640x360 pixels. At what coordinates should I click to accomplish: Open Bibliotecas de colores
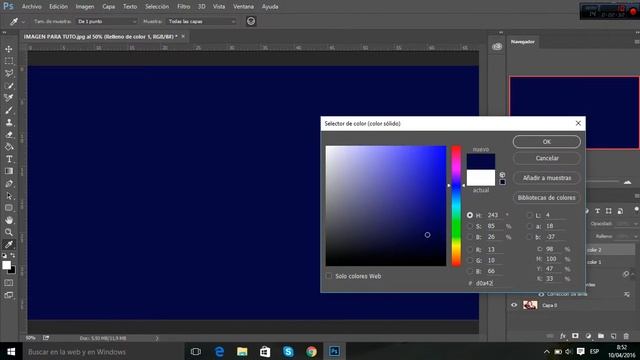(x=547, y=198)
